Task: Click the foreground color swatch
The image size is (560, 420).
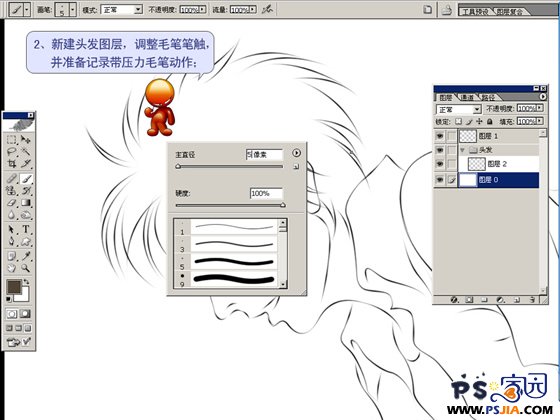Action: (x=14, y=287)
